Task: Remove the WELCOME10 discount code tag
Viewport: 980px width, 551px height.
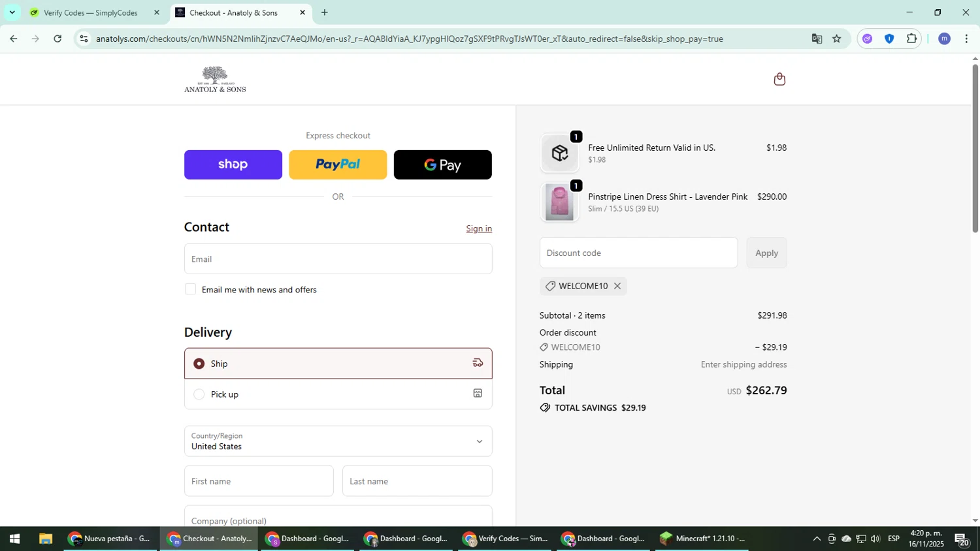Action: (x=617, y=286)
